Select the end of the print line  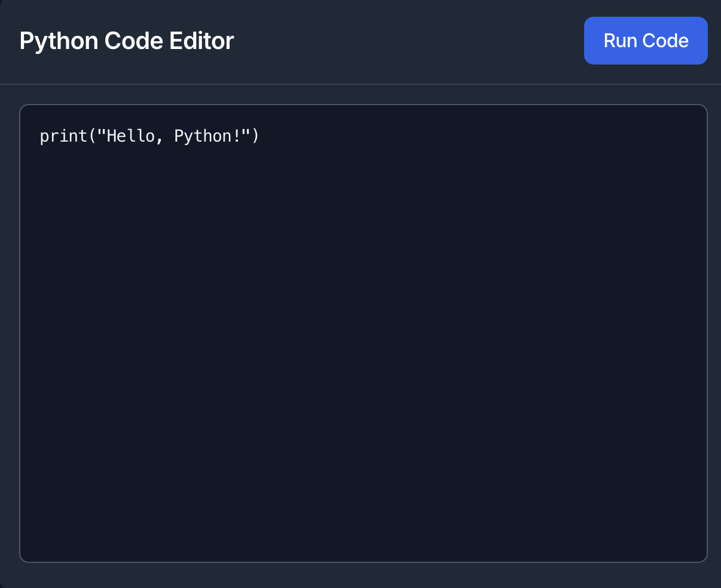pyautogui.click(x=261, y=136)
